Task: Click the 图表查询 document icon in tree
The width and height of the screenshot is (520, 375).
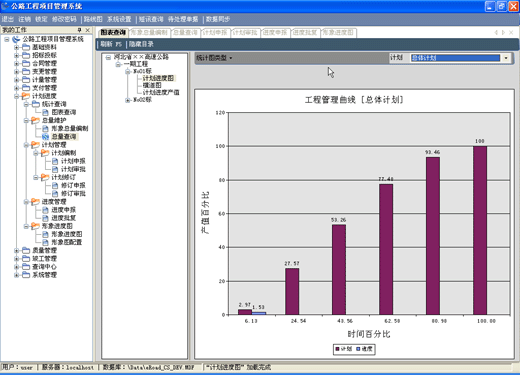Action: (46, 112)
